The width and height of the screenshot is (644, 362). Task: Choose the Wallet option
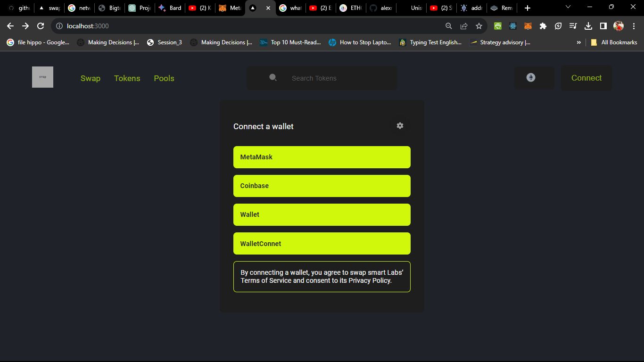coord(322,214)
